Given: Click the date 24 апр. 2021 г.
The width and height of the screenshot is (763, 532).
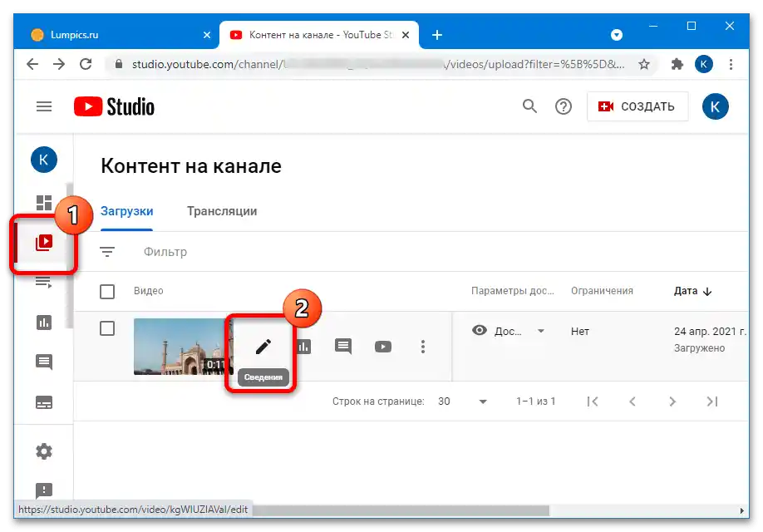Looking at the screenshot, I should click(x=710, y=331).
